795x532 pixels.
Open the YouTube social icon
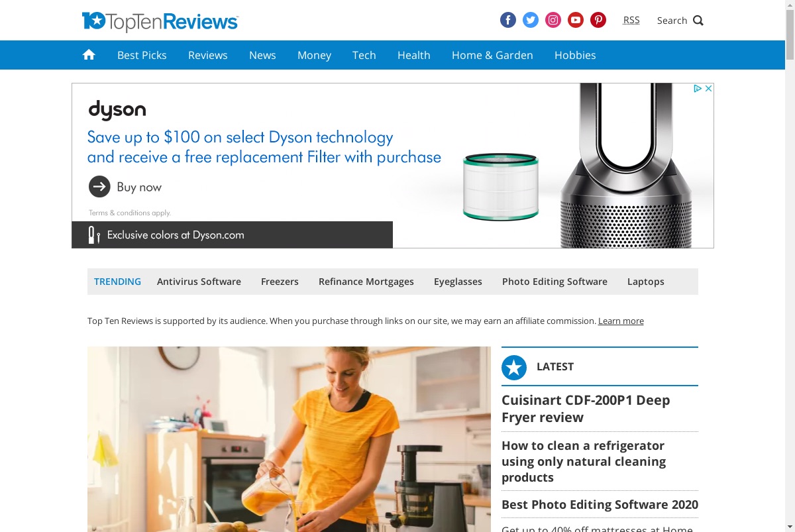point(576,20)
